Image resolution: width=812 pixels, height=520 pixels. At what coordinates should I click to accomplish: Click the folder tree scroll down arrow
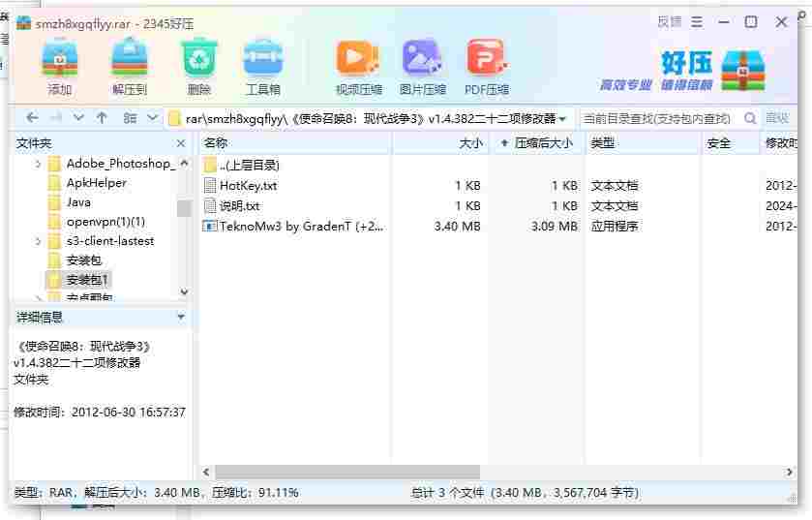(184, 292)
